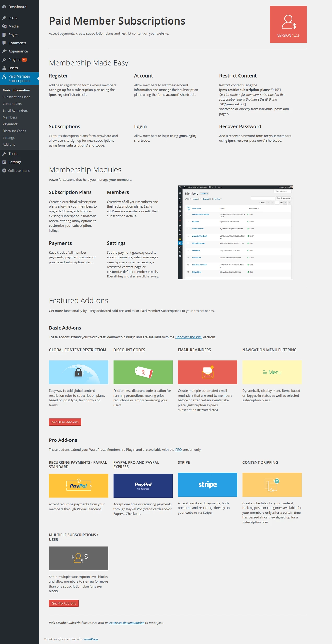
Task: Click the Get Pro Add-ons button
Action: point(64,603)
